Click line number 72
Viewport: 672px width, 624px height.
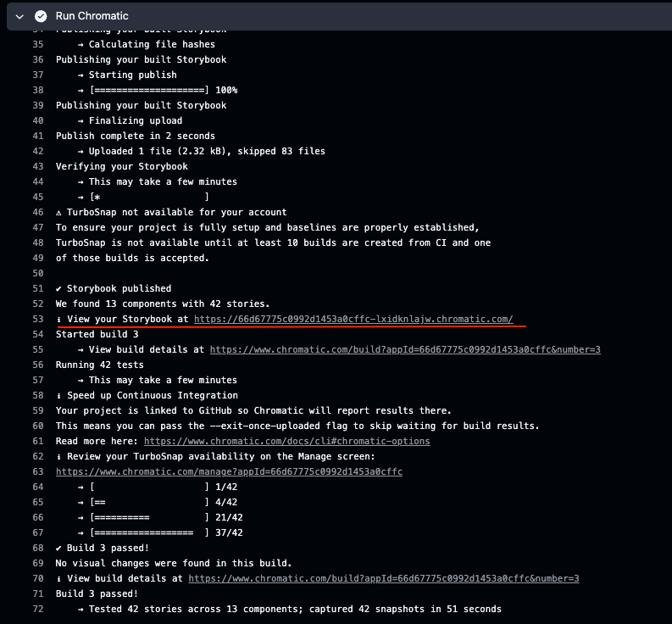pos(38,609)
